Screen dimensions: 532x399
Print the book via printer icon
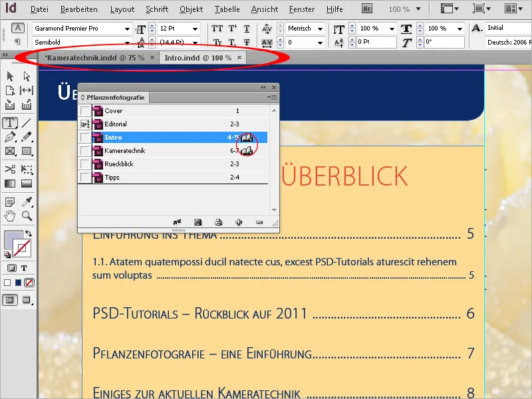coord(219,222)
